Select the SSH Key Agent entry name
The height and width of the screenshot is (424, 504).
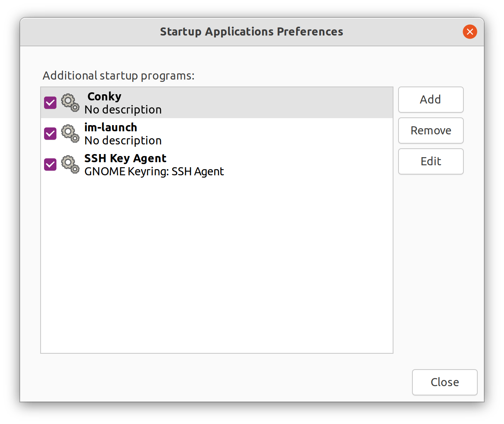(x=125, y=158)
